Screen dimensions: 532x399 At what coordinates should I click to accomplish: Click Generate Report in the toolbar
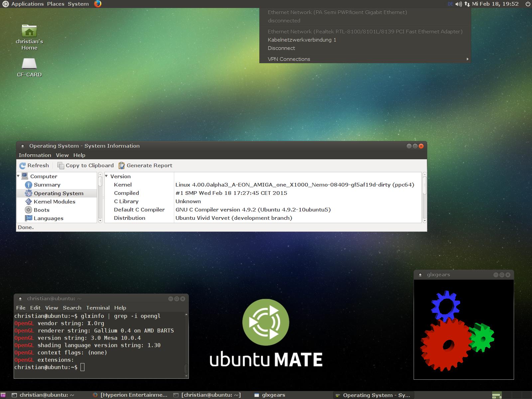click(145, 166)
